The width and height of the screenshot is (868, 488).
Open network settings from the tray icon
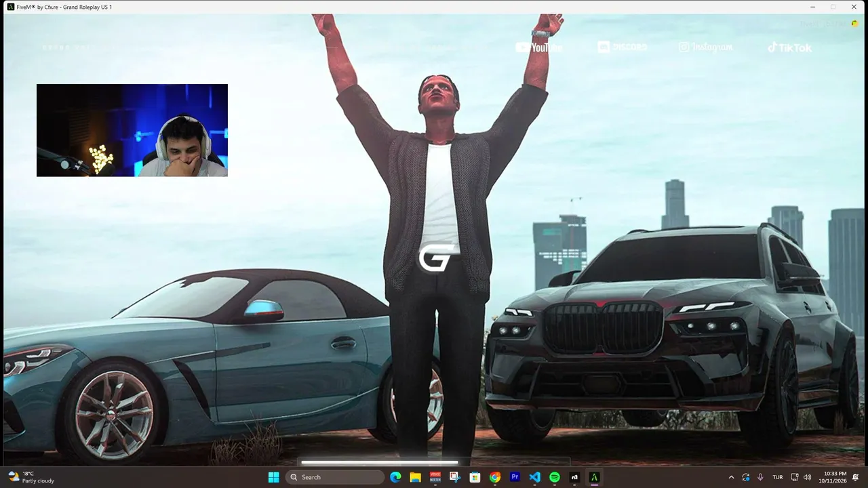pos(795,477)
